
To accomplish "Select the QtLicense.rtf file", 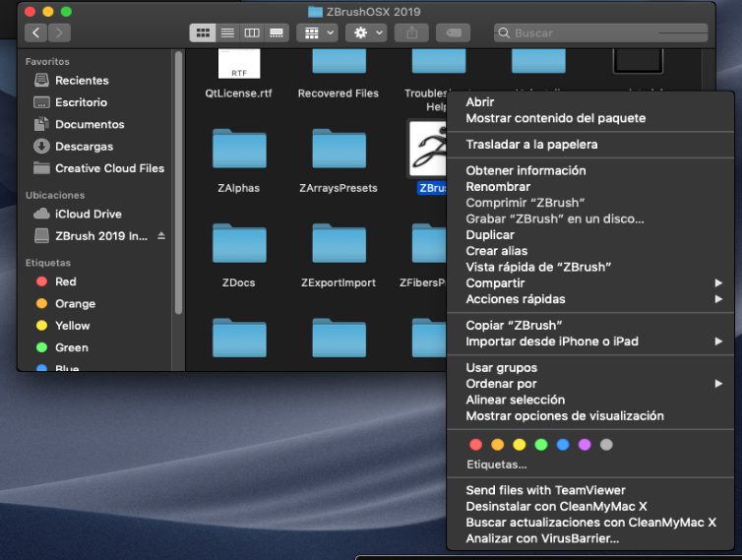I will click(238, 74).
